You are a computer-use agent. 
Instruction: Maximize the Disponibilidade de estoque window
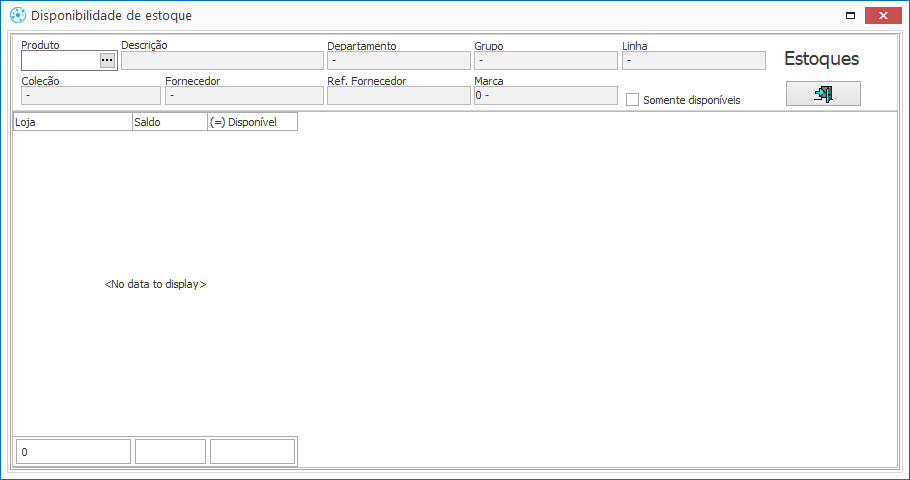[850, 16]
